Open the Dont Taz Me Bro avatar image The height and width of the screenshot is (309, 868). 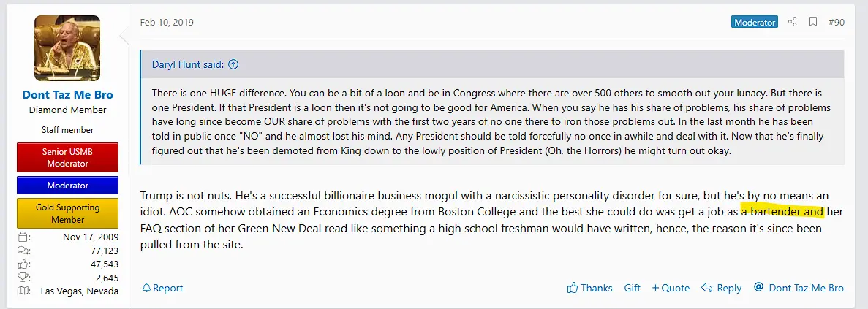pos(67,49)
